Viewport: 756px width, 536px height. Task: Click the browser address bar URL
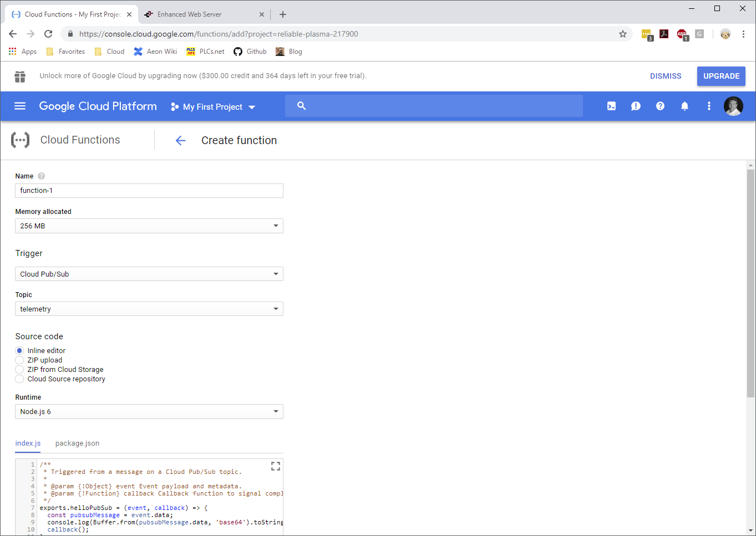pyautogui.click(x=219, y=34)
